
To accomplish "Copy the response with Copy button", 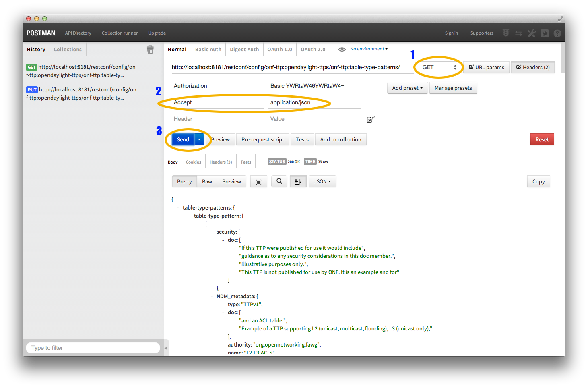I will coord(538,181).
